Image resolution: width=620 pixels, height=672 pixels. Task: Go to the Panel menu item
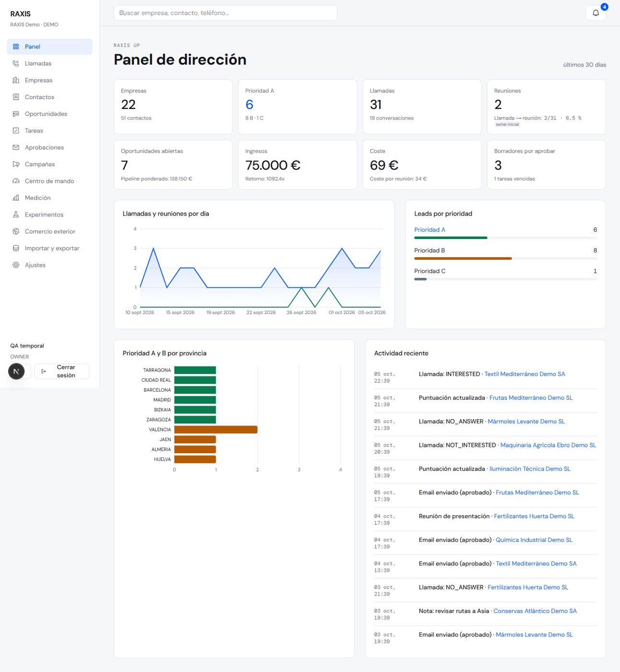[x=50, y=47]
